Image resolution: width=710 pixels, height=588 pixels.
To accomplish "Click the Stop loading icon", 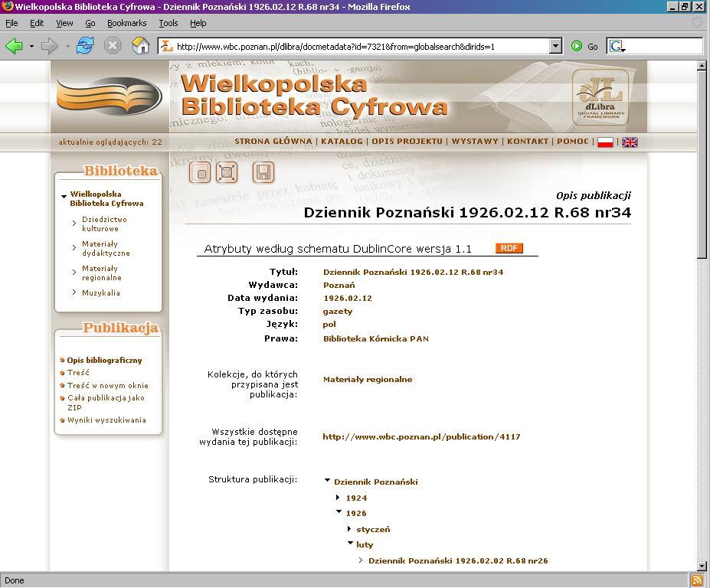I will click(113, 46).
